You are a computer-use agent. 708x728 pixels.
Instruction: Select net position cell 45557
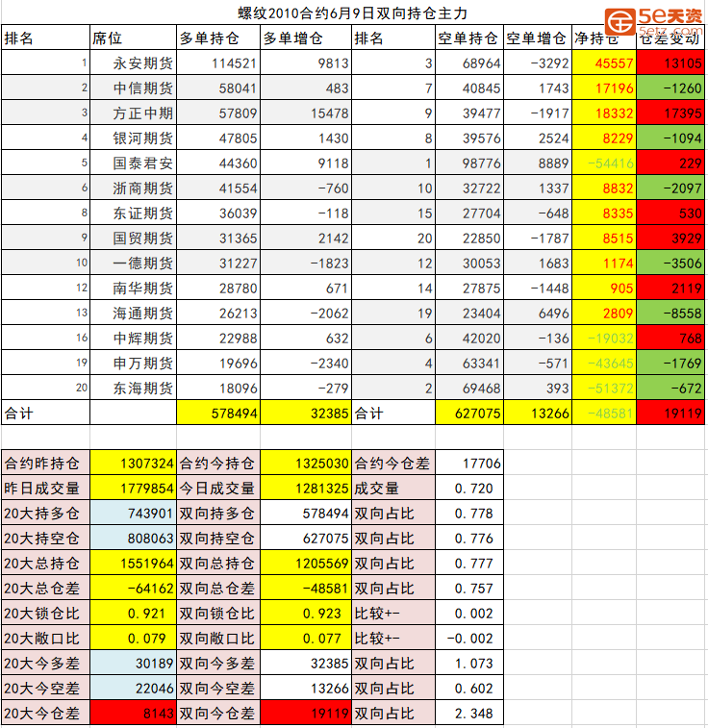pyautogui.click(x=604, y=63)
